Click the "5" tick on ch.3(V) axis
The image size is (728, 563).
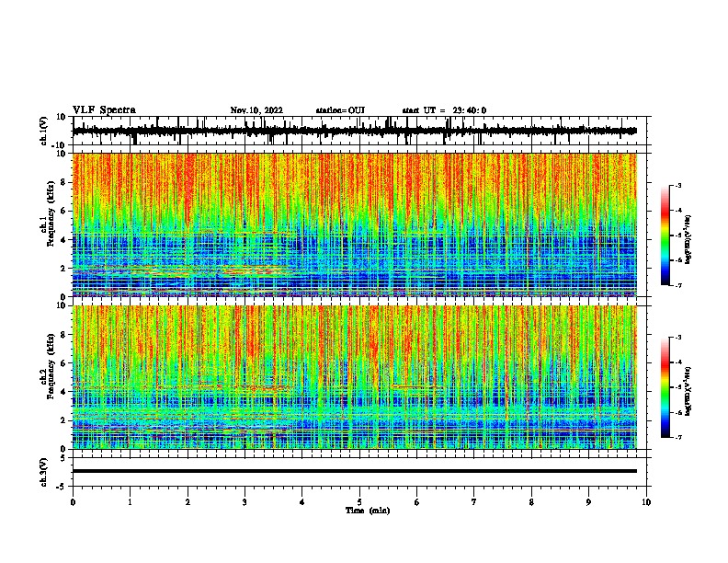click(x=64, y=458)
